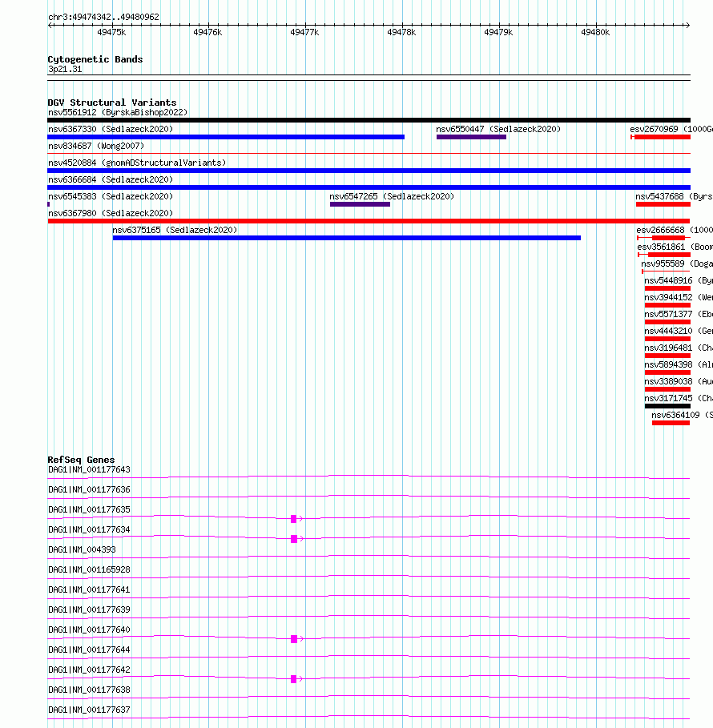Click the nsv6547265 (Sedlazeck2020) label

tap(392, 196)
